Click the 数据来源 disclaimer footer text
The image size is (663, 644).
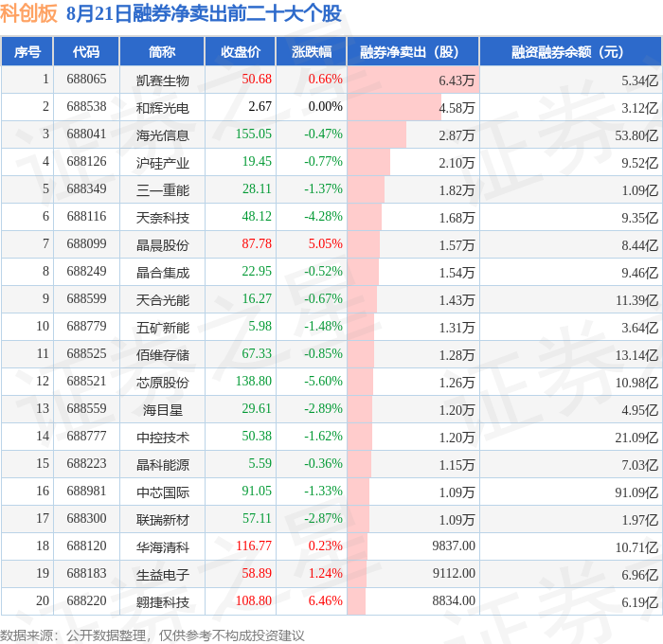coord(152,635)
